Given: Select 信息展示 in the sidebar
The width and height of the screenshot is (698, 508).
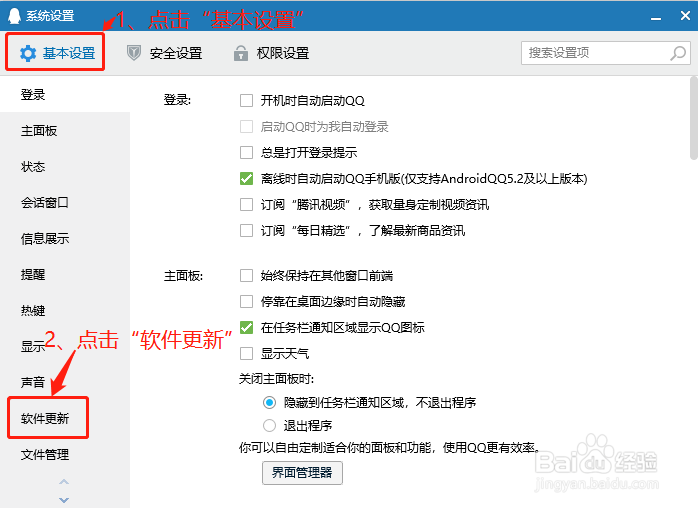Looking at the screenshot, I should (65, 239).
